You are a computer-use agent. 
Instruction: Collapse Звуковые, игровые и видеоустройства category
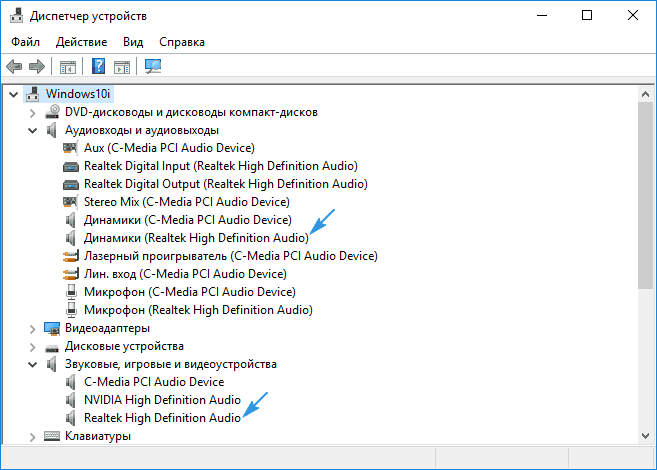[x=32, y=364]
